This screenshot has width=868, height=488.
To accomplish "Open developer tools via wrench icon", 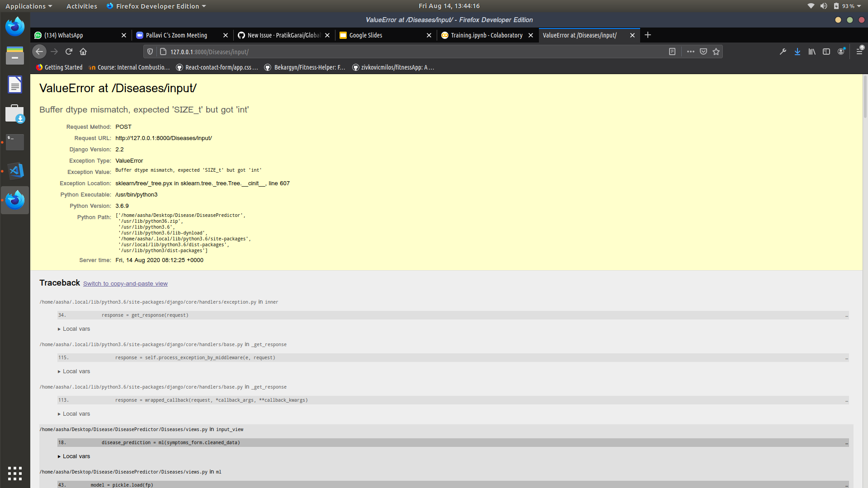I will point(783,52).
